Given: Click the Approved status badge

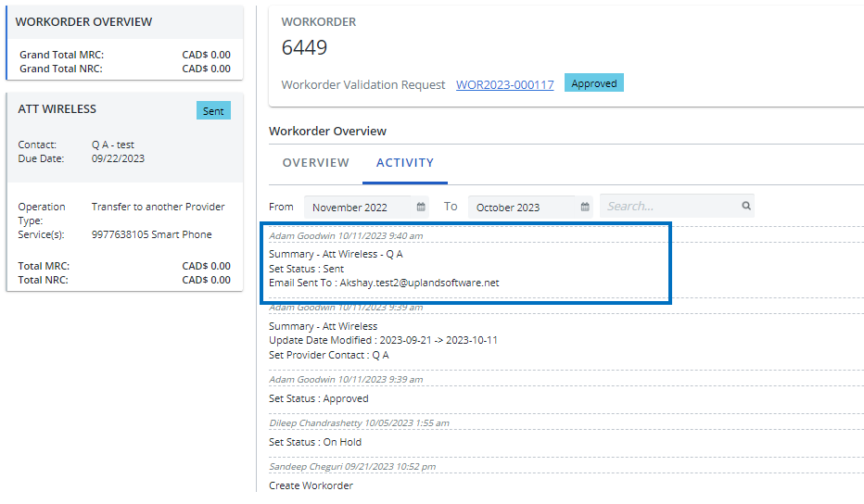Looking at the screenshot, I should click(x=593, y=83).
